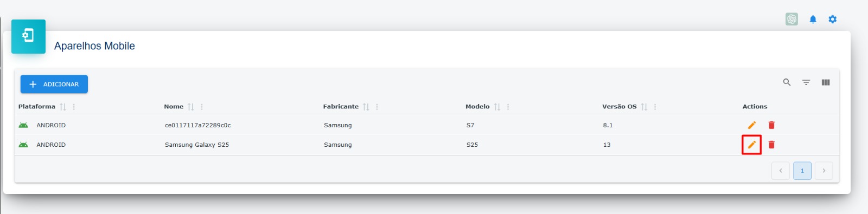The width and height of the screenshot is (868, 214).
Task: Go to page 1 in pagination
Action: coord(802,171)
